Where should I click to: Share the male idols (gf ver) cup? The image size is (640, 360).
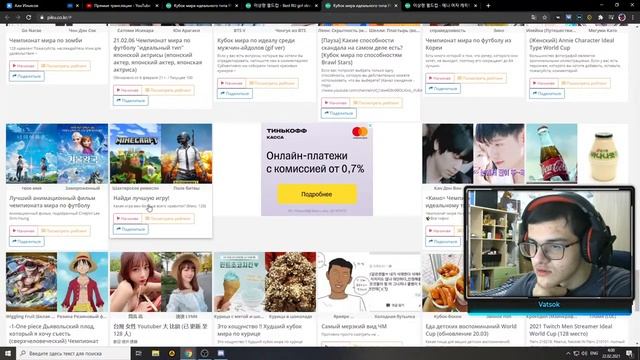235,93
